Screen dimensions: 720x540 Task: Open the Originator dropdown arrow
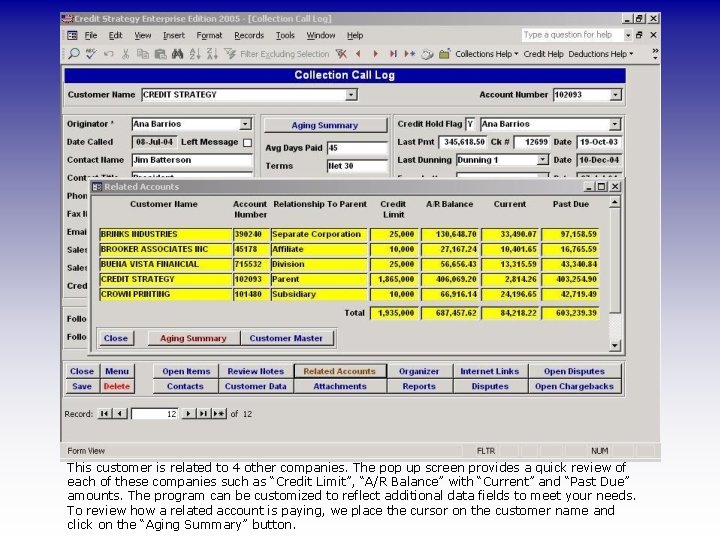(x=245, y=124)
